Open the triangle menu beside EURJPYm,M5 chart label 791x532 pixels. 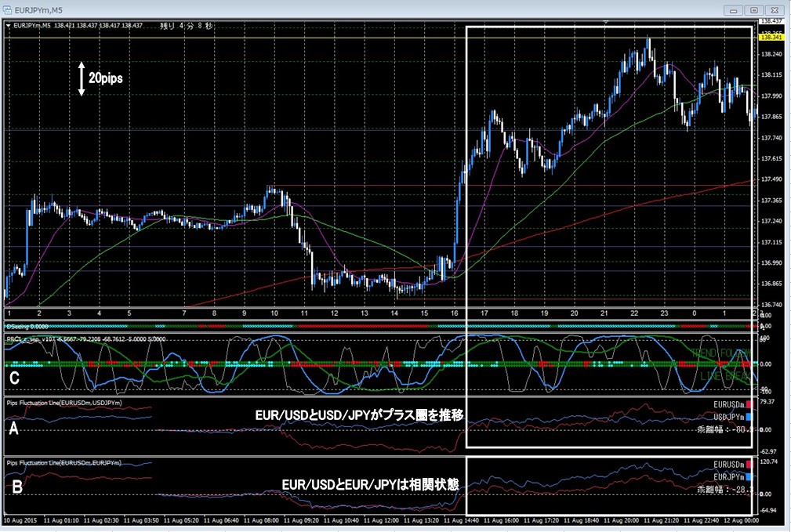click(8, 25)
